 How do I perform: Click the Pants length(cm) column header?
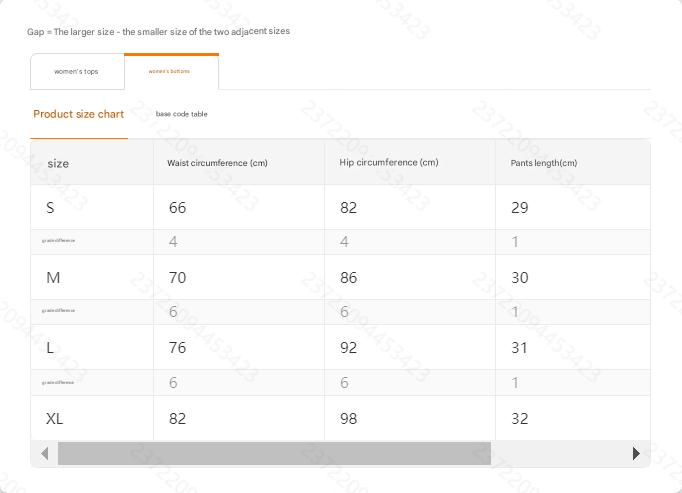point(536,163)
